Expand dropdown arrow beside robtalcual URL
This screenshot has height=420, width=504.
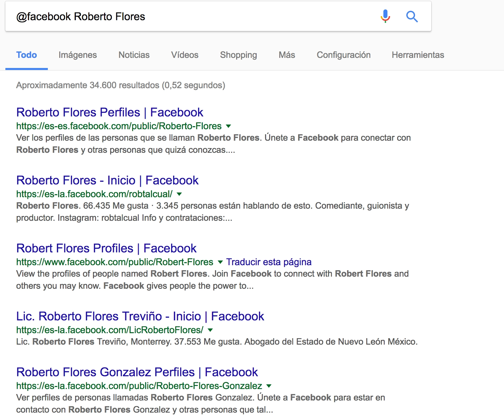pos(179,194)
